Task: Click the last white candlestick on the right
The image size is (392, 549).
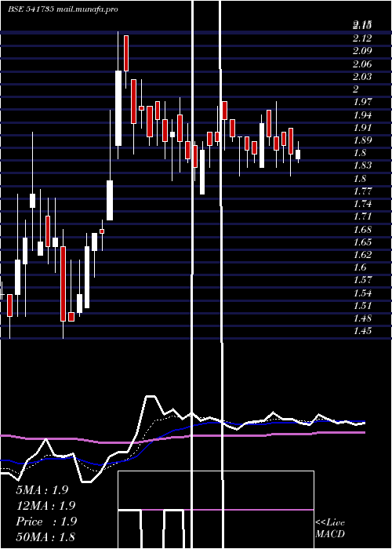Action: click(x=298, y=155)
